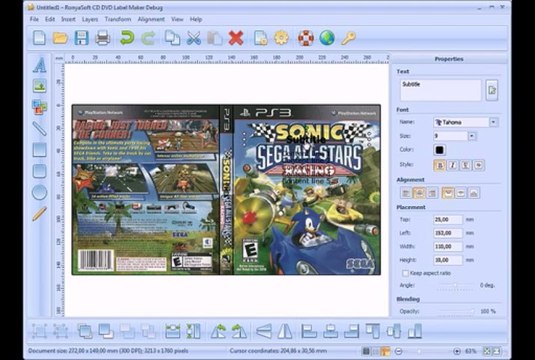Select the Rounded Rectangle tool
The image size is (535, 360).
[x=40, y=171]
